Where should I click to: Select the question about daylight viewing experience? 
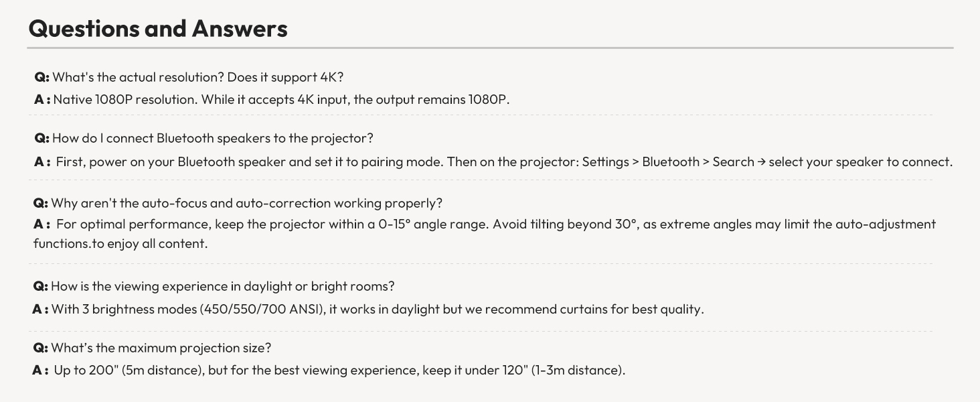point(222,286)
